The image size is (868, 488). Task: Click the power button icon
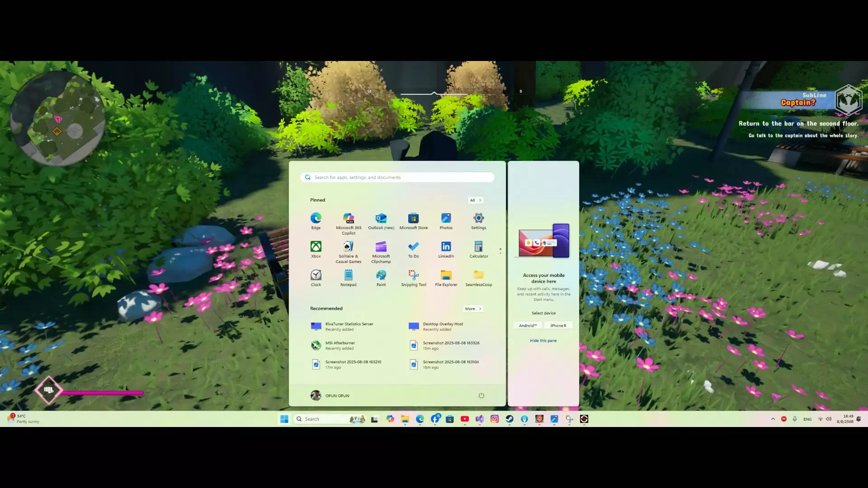[x=481, y=395]
